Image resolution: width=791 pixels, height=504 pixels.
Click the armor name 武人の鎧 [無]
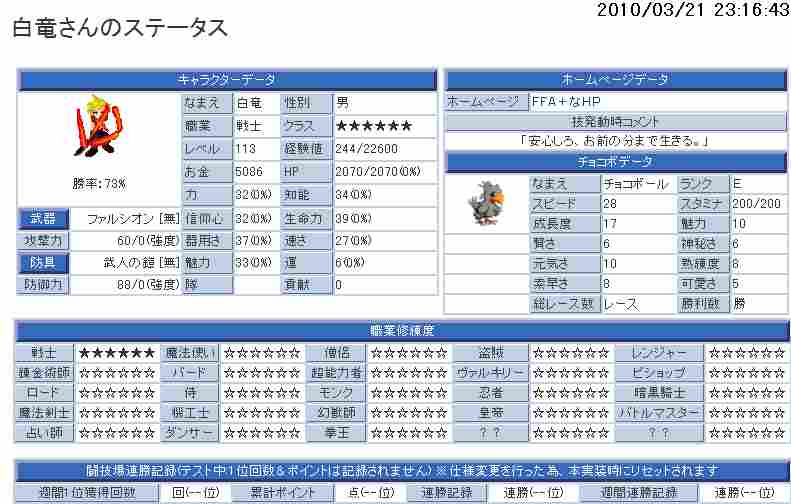click(x=141, y=263)
